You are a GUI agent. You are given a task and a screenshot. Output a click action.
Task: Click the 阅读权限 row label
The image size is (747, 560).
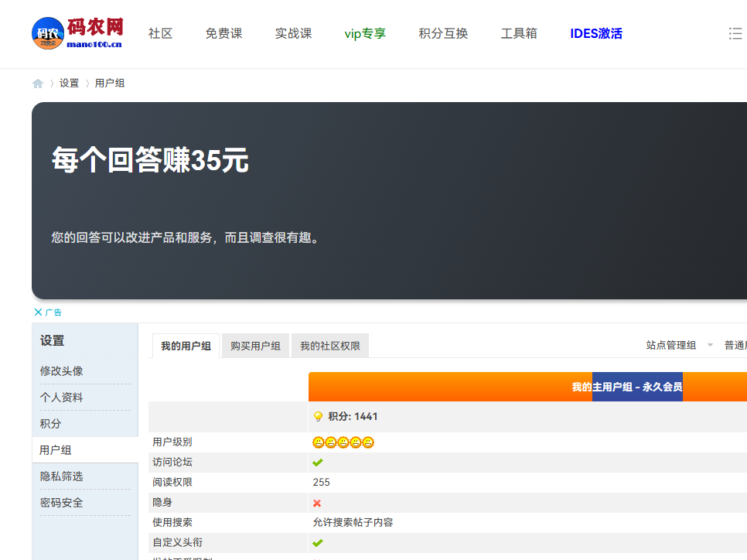pyautogui.click(x=172, y=483)
